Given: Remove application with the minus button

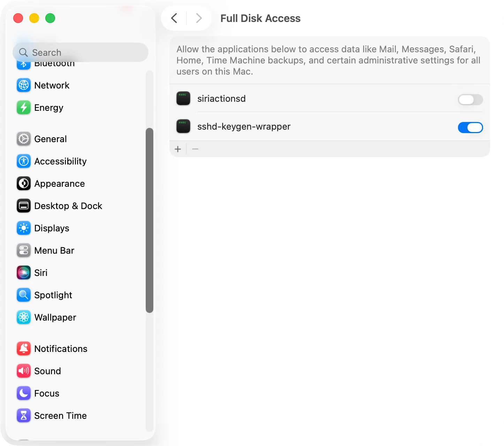Looking at the screenshot, I should coord(195,149).
